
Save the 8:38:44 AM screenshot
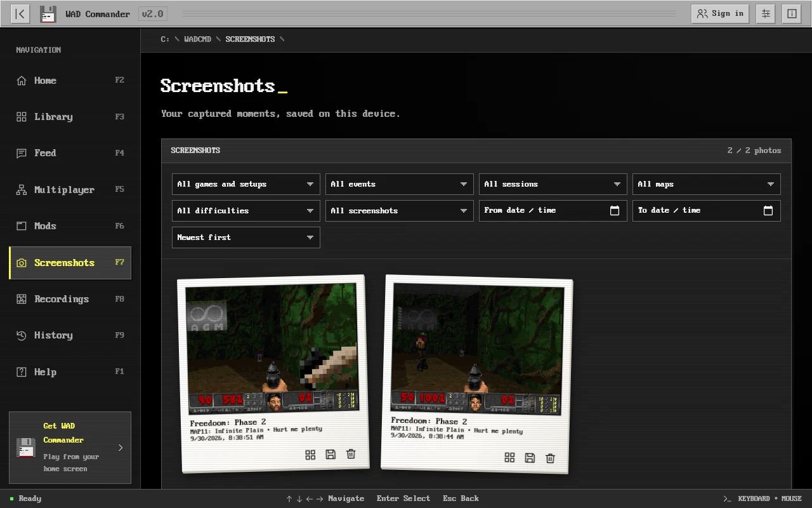coord(530,458)
